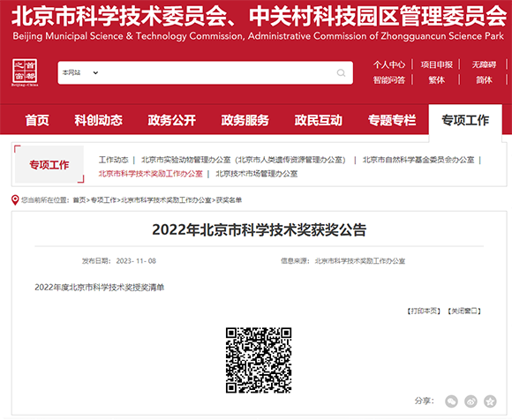This screenshot has height=420, width=512.
Task: Open the 政民互动 menu item
Action: [x=319, y=120]
